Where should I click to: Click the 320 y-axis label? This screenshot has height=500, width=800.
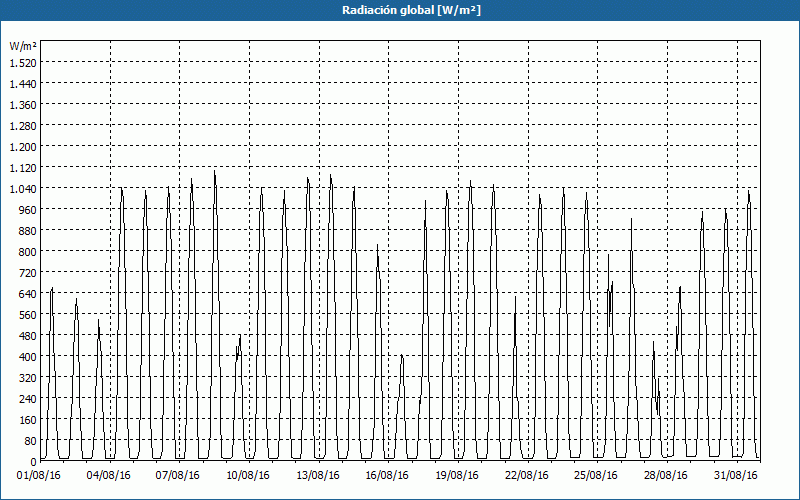click(28, 378)
